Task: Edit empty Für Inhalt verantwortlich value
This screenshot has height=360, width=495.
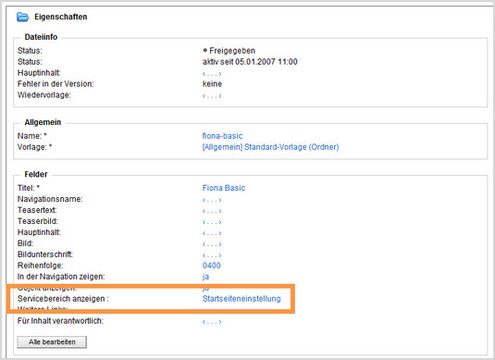Action: pos(212,322)
